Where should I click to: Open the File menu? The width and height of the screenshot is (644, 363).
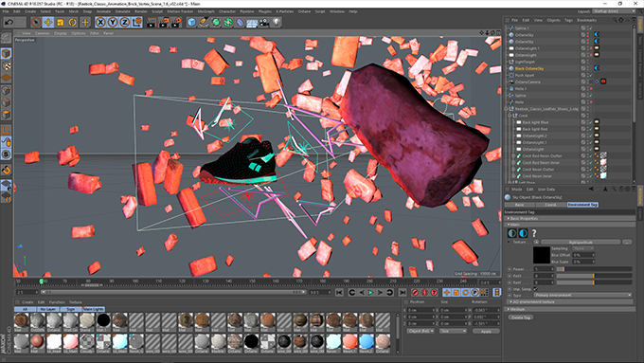click(x=6, y=11)
